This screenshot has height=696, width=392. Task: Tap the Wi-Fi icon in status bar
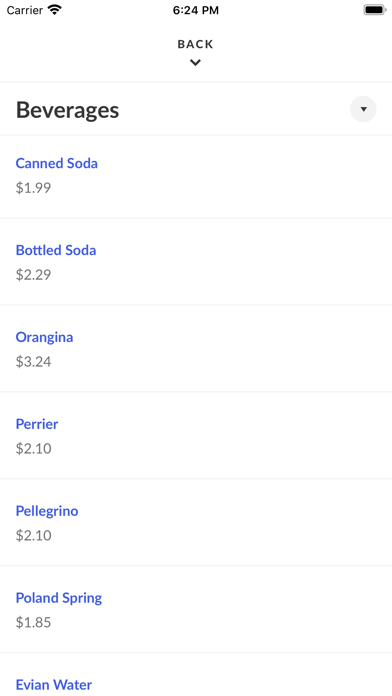[55, 10]
